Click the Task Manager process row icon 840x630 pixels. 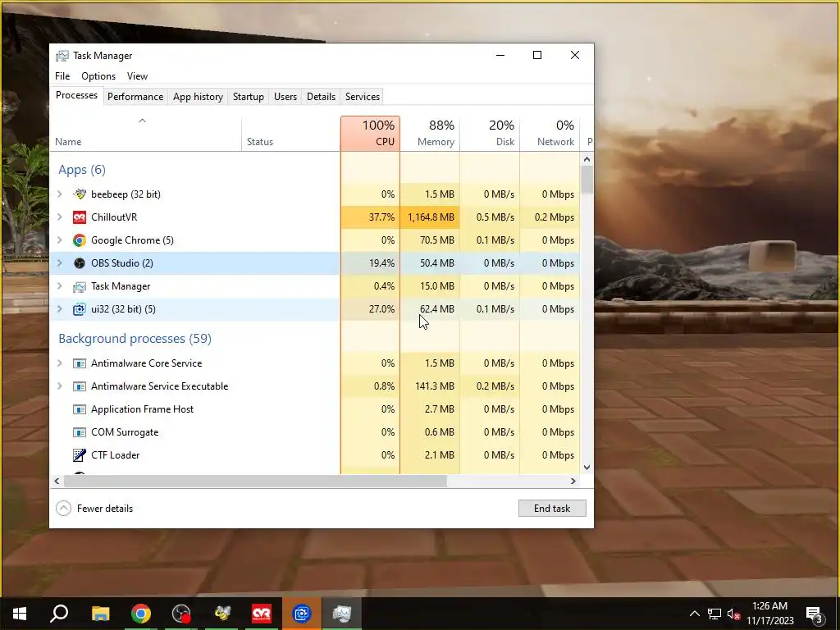click(x=80, y=286)
